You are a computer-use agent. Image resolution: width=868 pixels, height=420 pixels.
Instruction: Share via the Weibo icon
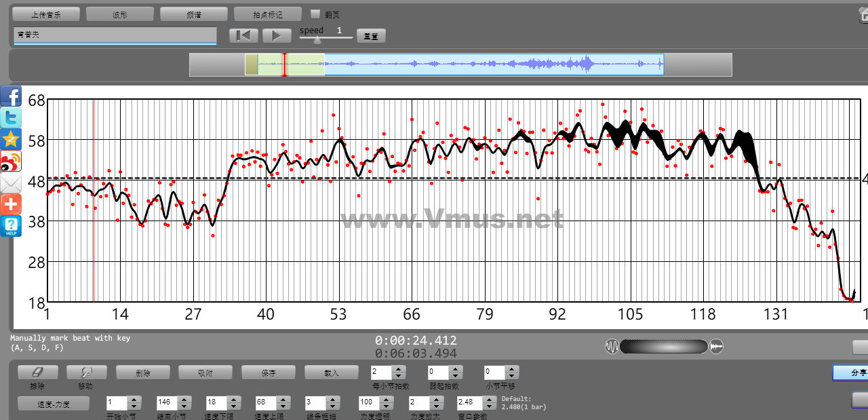[11, 161]
